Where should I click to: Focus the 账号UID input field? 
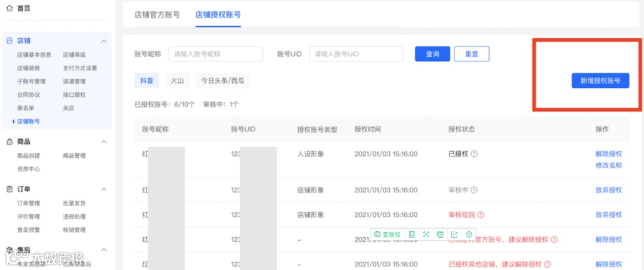(x=356, y=54)
